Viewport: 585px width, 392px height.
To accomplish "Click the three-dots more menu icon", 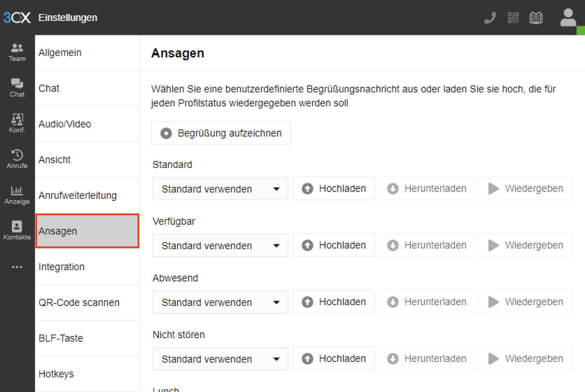I will coord(17,267).
